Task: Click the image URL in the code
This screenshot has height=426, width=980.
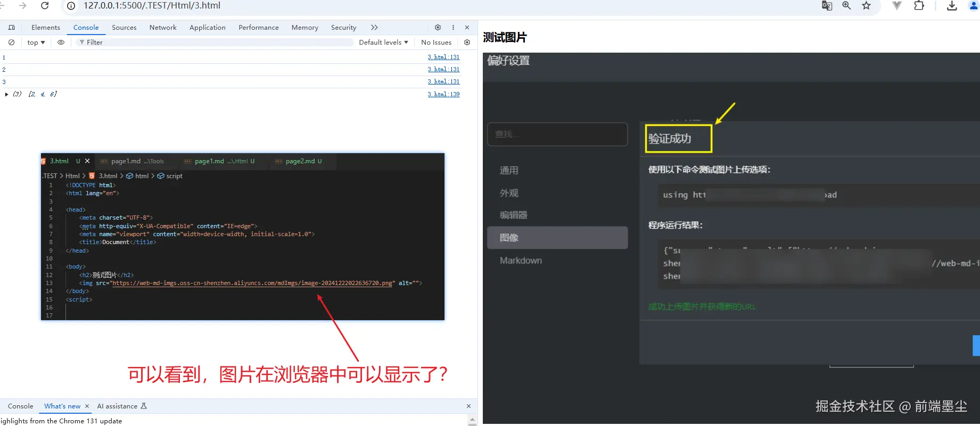Action: click(x=253, y=283)
